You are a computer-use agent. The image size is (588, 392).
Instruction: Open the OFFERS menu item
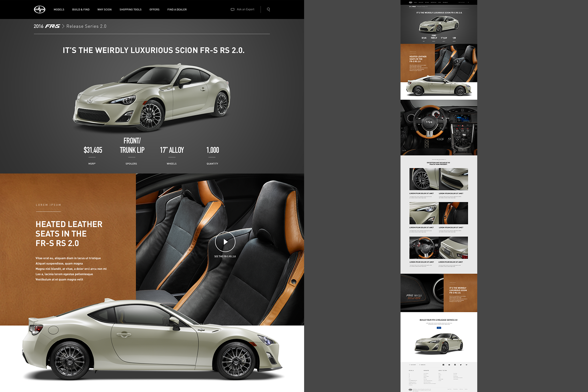[x=154, y=10]
